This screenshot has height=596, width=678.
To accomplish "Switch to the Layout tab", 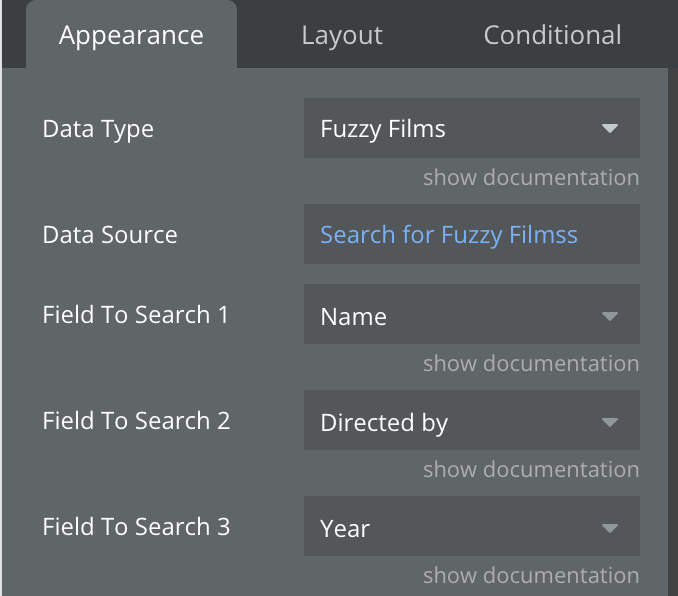I will (342, 36).
